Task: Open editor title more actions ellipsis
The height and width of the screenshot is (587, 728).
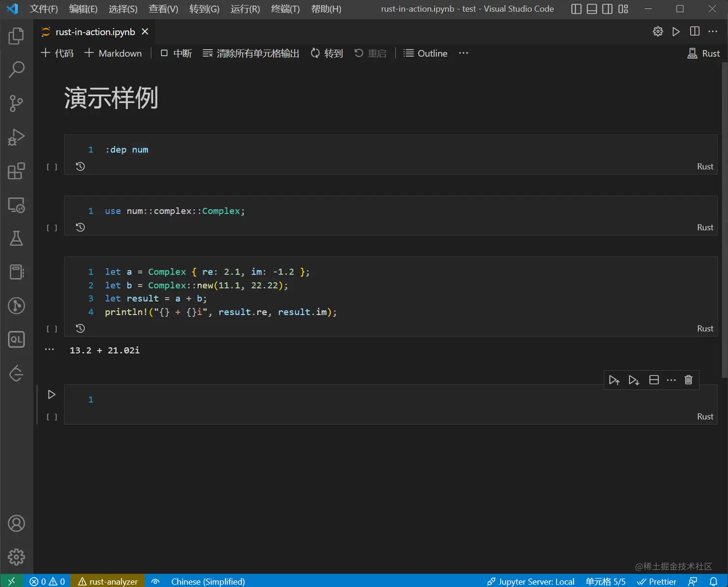Action: click(713, 31)
